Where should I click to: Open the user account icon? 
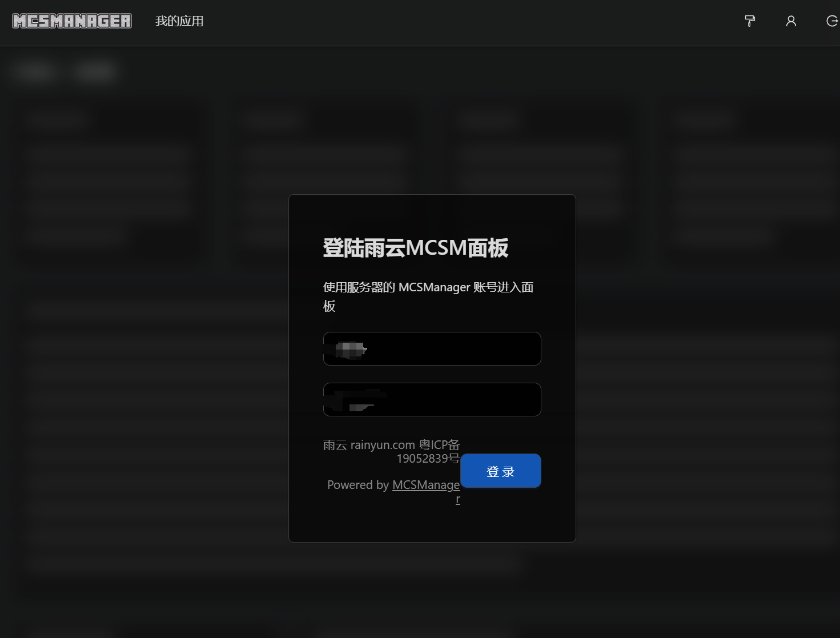[791, 21]
